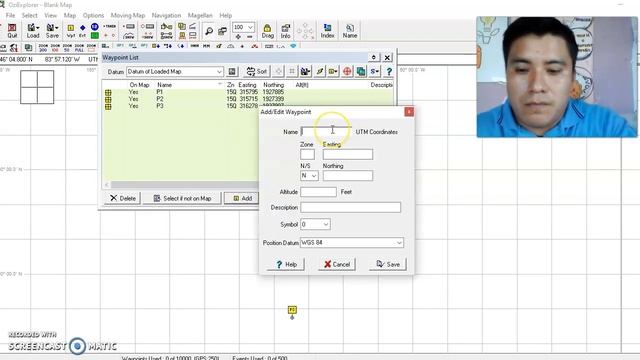Open the S dropdown icon in Waypoint List
The height and width of the screenshot is (360, 640).
point(374,71)
